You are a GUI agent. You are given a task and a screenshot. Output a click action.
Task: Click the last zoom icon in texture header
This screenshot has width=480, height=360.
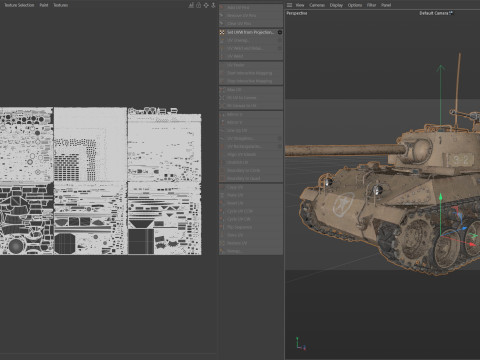click(x=213, y=5)
